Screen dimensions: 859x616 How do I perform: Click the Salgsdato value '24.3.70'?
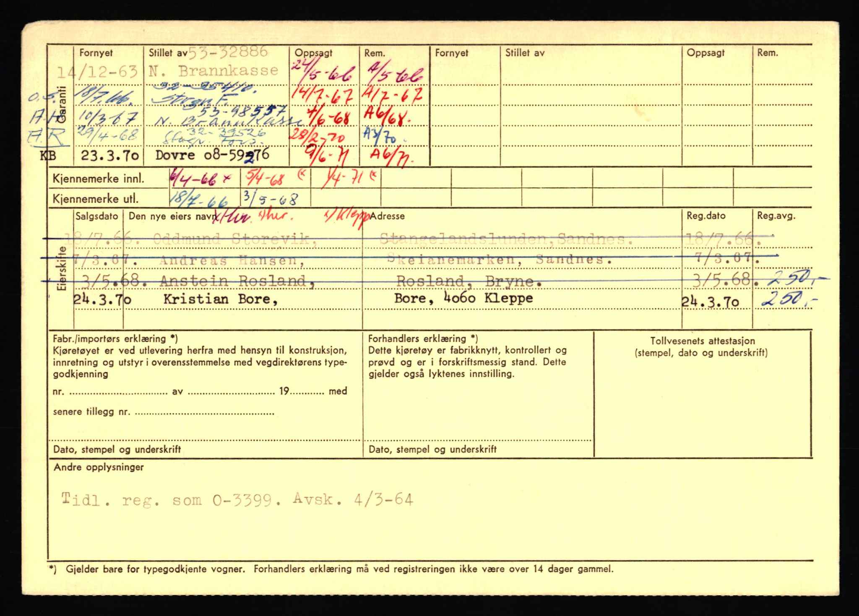click(102, 299)
